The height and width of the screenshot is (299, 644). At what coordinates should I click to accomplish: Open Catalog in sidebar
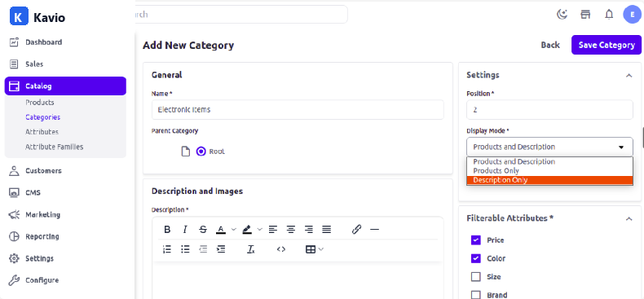click(x=65, y=86)
